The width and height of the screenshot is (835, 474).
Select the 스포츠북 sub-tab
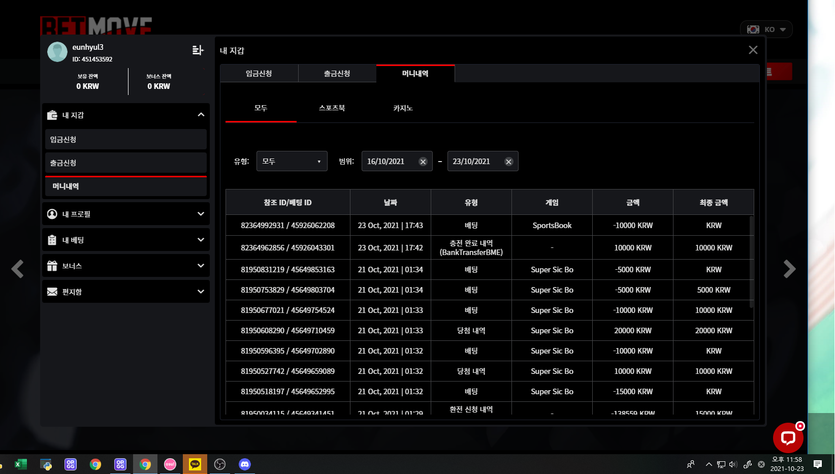point(332,109)
